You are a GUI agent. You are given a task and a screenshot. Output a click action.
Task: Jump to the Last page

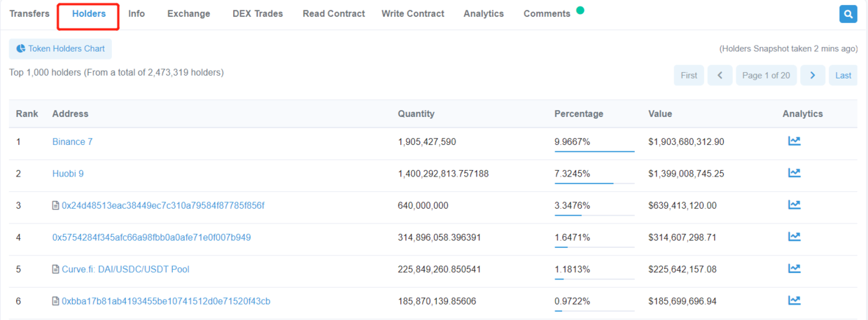click(843, 76)
